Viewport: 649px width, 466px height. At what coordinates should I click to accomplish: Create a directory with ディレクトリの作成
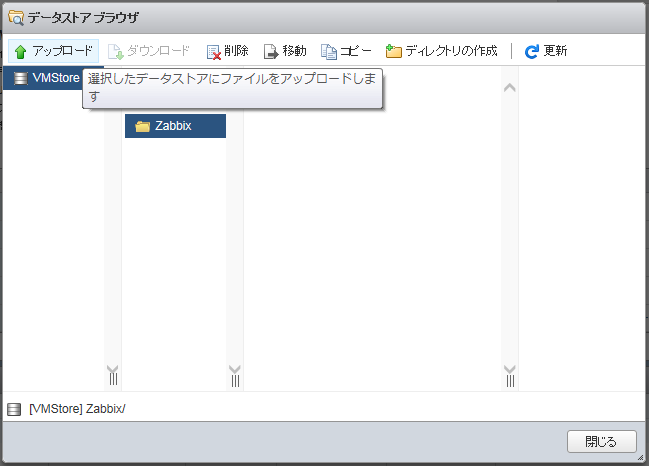(x=441, y=51)
